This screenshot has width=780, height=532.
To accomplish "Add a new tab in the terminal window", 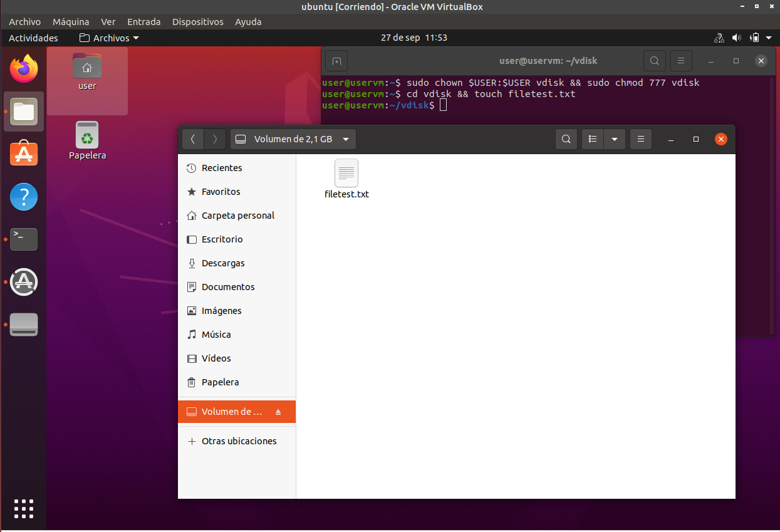I will [336, 61].
